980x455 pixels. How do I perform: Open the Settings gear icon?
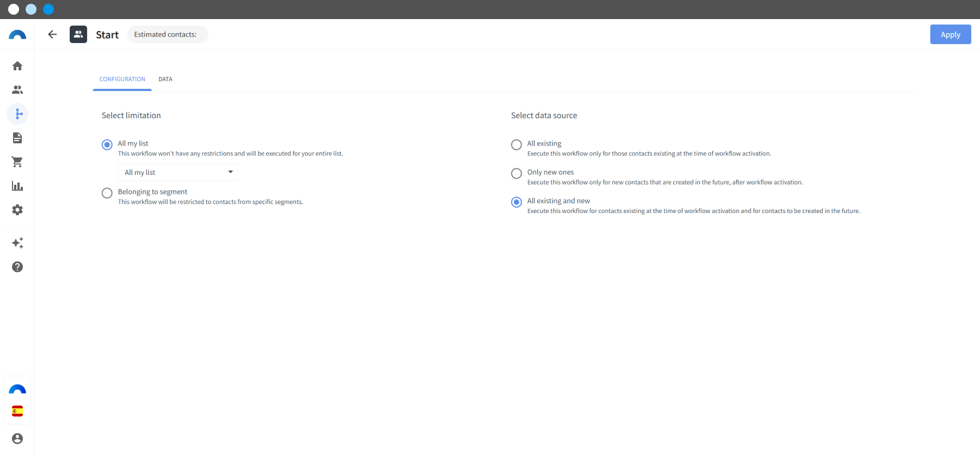(x=17, y=210)
